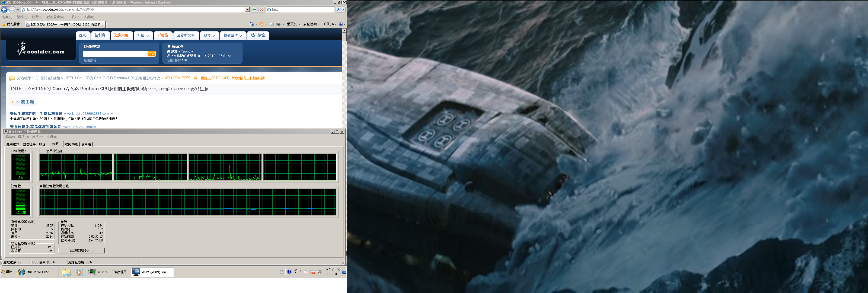
Task: Click the IE help question mark icon
Action: [341, 24]
